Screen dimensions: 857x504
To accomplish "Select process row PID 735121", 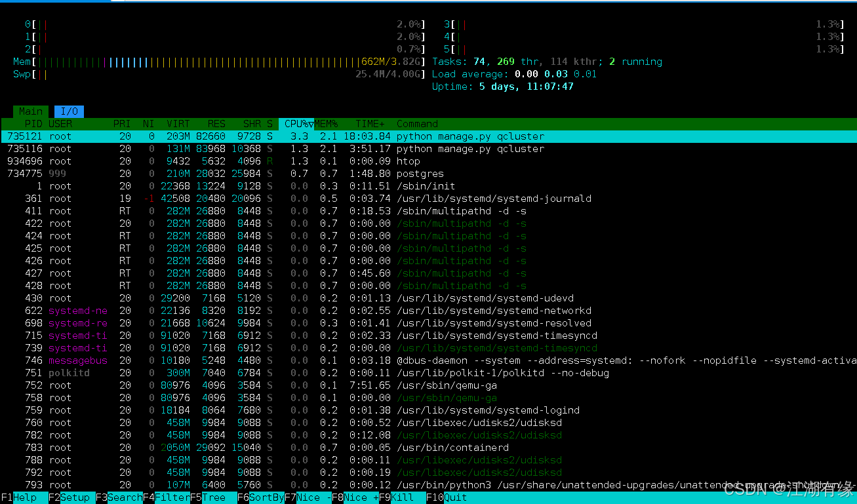I will [x=428, y=136].
